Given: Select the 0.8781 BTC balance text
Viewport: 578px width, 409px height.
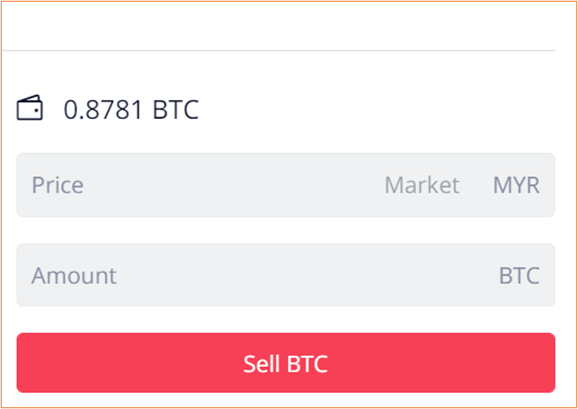Looking at the screenshot, I should pos(131,109).
